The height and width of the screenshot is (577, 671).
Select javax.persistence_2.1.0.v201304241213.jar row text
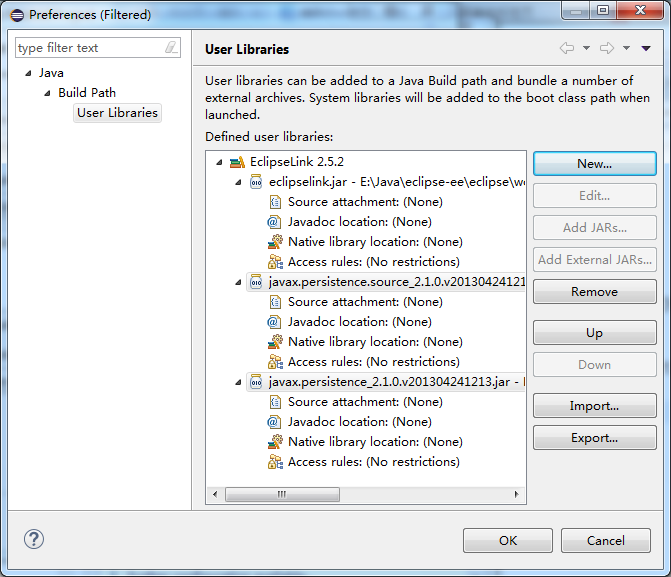[396, 382]
